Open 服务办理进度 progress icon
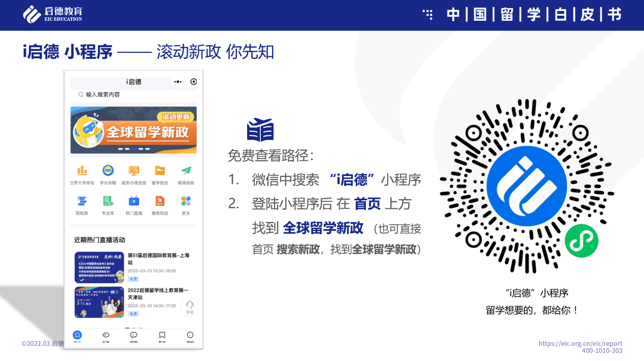This screenshot has height=361, width=644. tap(134, 171)
